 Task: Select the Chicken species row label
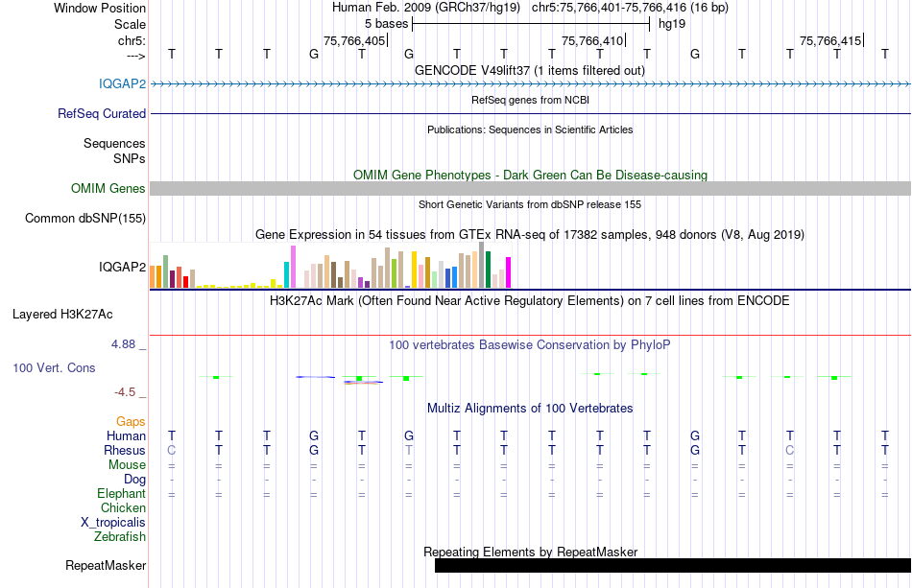pyautogui.click(x=123, y=507)
